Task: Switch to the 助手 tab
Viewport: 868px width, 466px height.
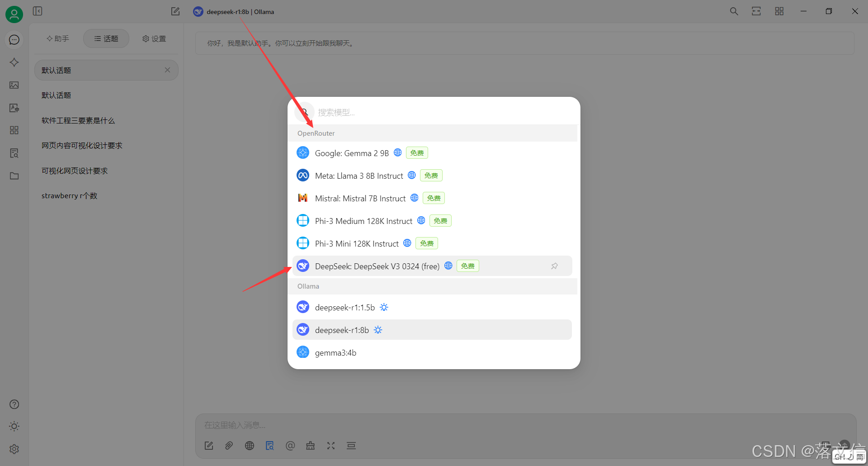Action: (58, 39)
